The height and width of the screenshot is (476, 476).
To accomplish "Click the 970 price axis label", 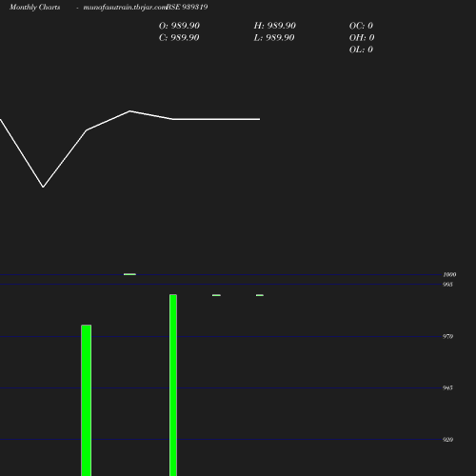I will tap(447, 336).
